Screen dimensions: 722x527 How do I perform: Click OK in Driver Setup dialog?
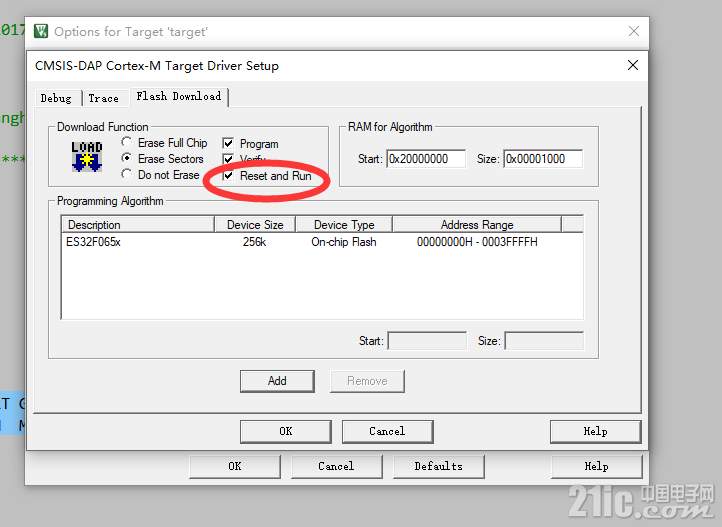coord(285,431)
